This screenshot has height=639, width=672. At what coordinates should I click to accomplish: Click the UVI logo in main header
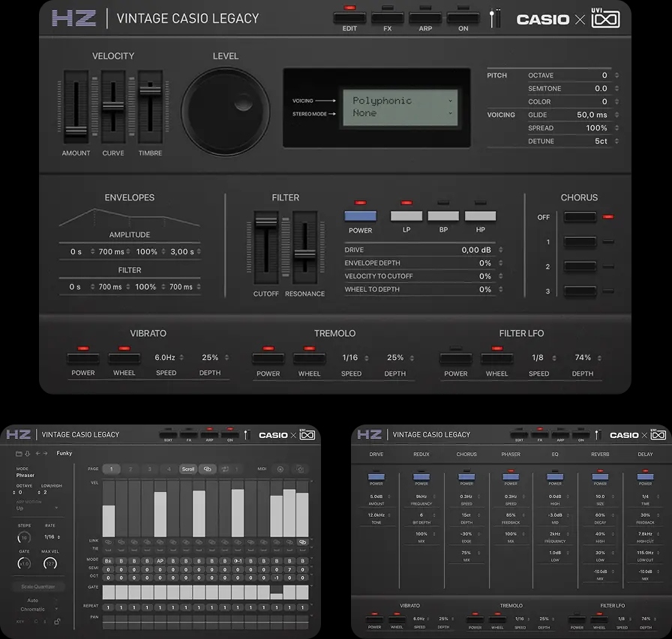click(x=605, y=19)
